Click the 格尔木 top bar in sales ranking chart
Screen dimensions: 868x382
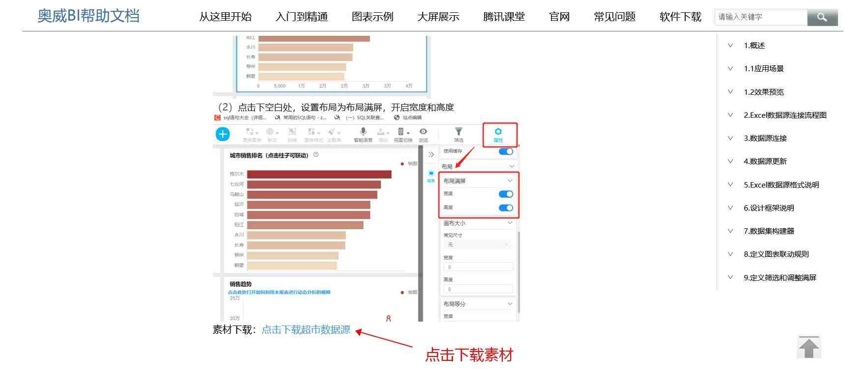tap(319, 174)
